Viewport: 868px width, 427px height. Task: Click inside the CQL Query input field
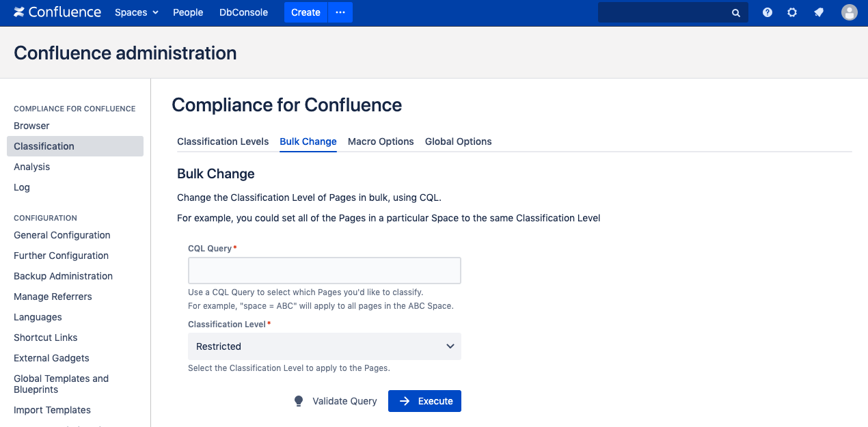click(x=325, y=270)
